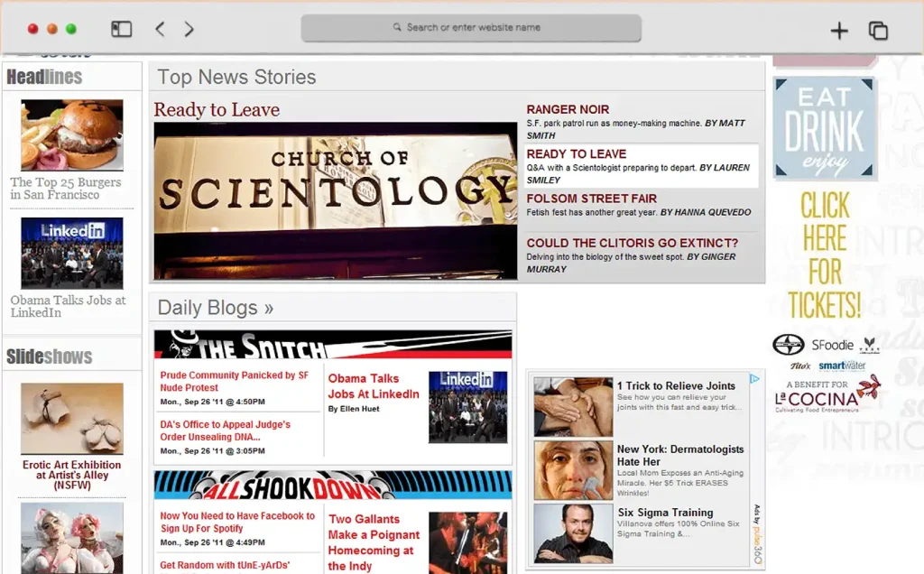Open The Snitch blog banner

333,344
